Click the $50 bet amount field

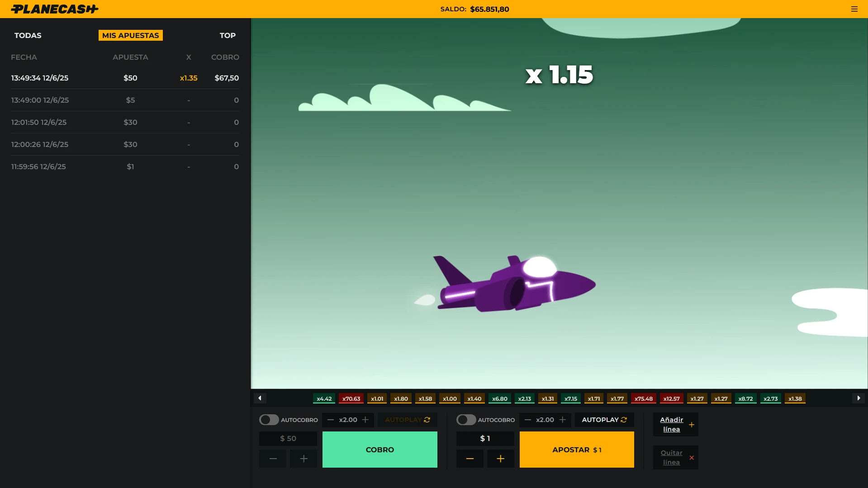(x=288, y=438)
